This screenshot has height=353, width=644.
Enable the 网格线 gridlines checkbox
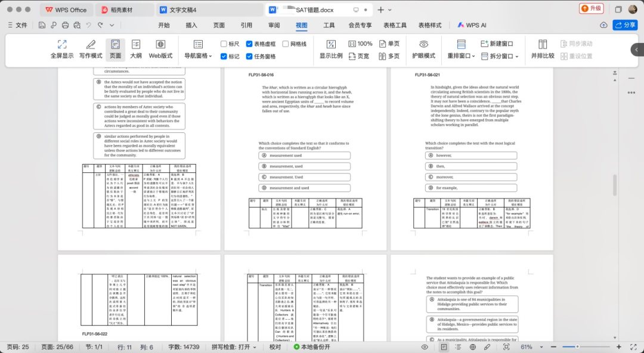pos(286,44)
